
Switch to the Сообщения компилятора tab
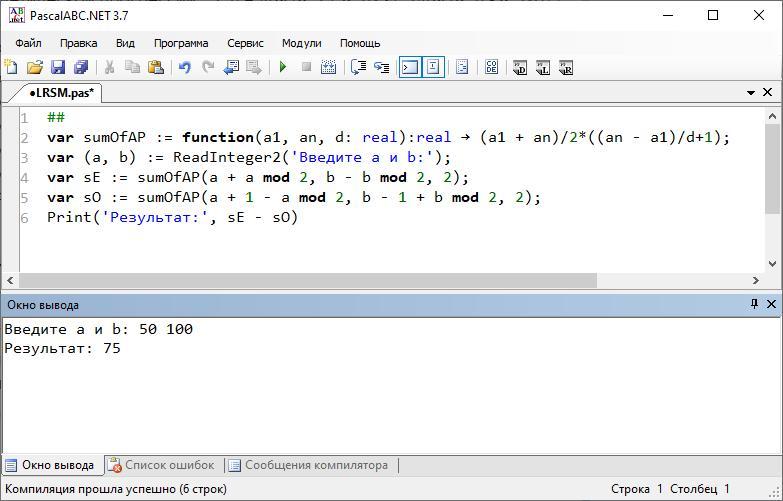310,465
